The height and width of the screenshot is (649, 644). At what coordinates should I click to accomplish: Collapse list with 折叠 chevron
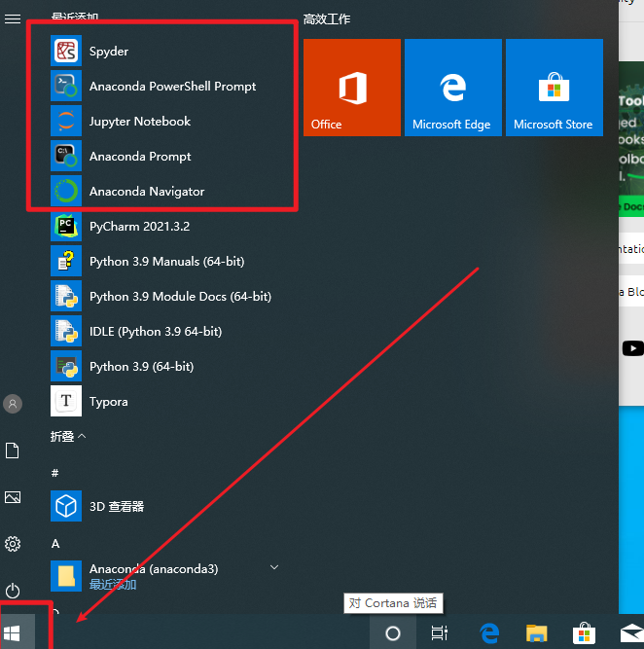[82, 436]
